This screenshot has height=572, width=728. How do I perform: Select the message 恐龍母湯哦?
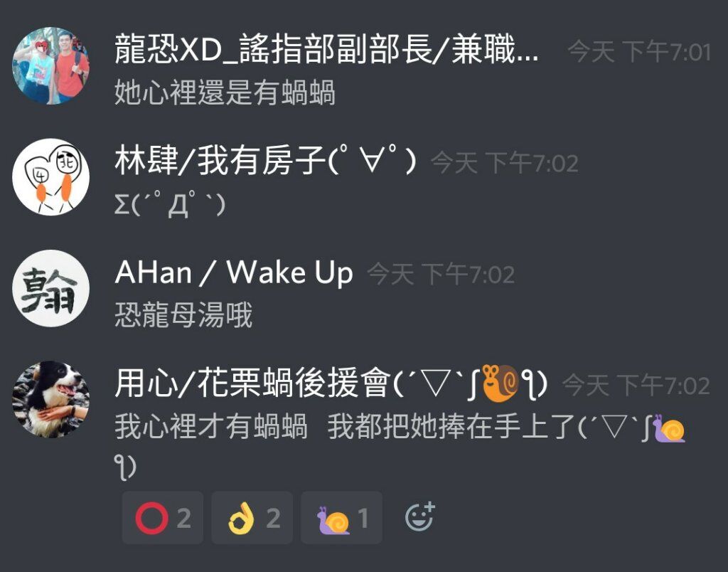coord(183,315)
